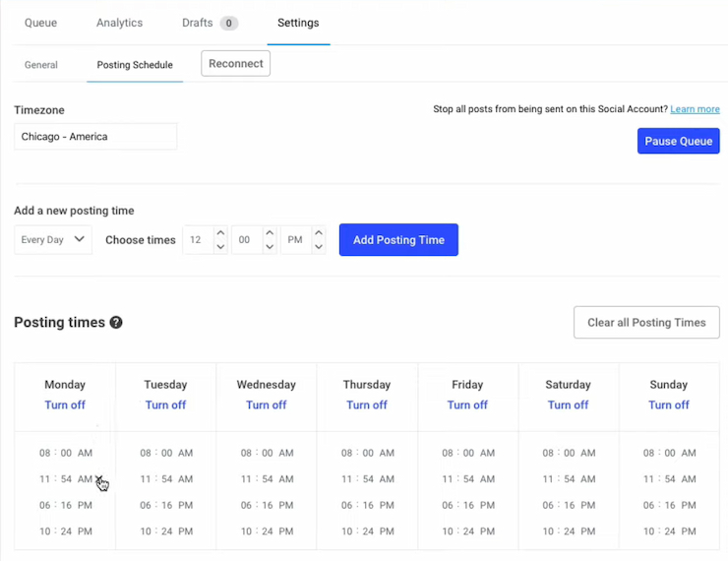Screen dimensions: 728x561
Task: Increase the hour value with up arrow
Action: pyautogui.click(x=220, y=232)
